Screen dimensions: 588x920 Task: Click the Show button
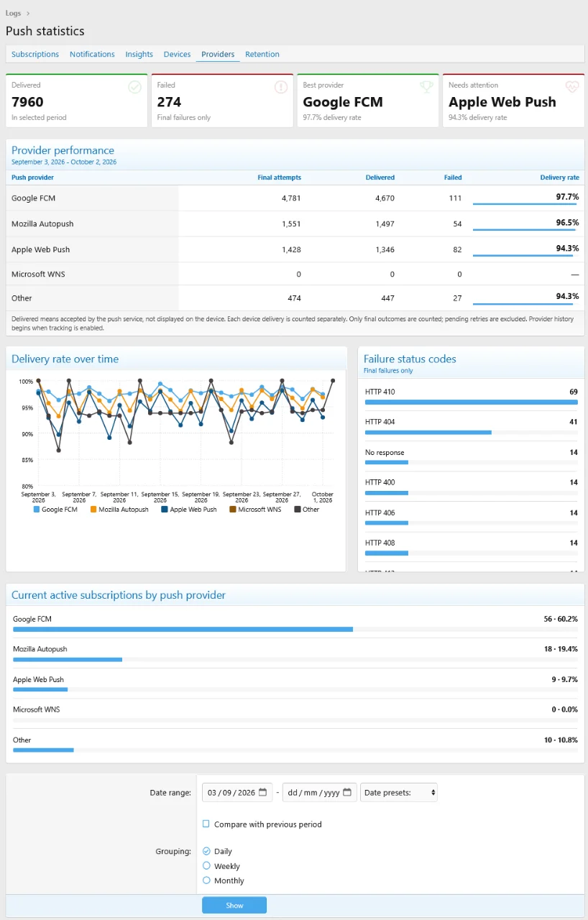(234, 905)
